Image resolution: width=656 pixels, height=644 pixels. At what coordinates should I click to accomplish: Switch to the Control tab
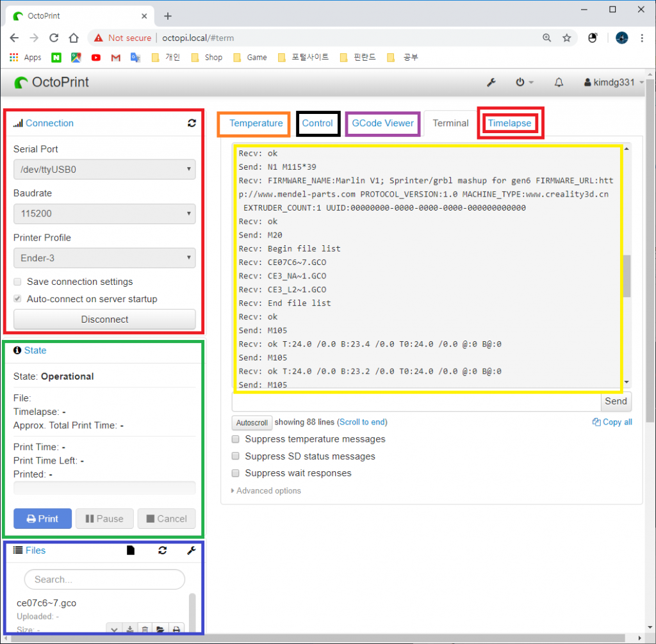[317, 124]
